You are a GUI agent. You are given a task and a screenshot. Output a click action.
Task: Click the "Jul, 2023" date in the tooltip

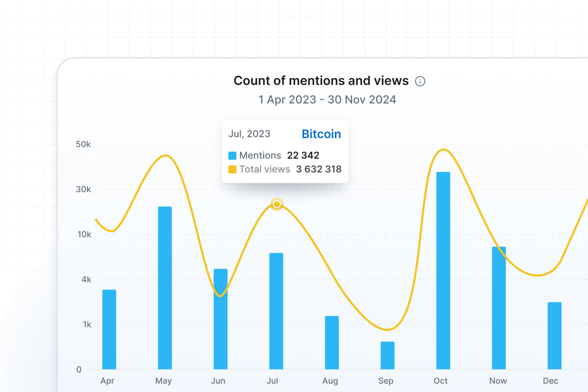[249, 134]
